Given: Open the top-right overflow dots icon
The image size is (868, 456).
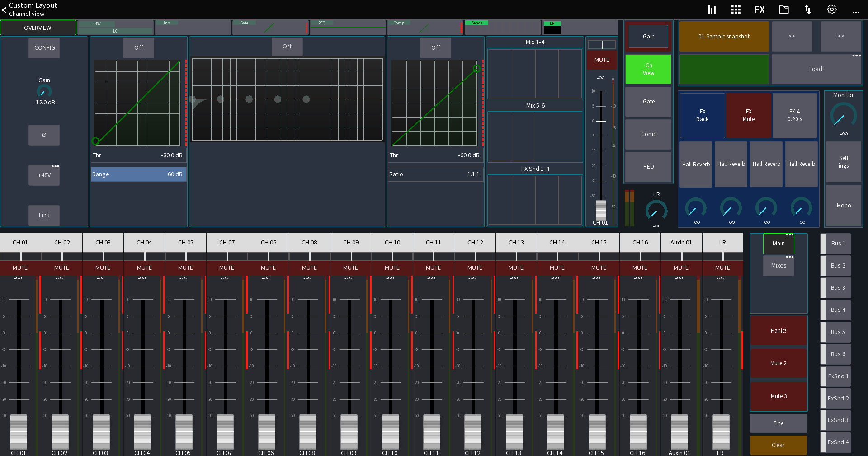Looking at the screenshot, I should tap(856, 12).
